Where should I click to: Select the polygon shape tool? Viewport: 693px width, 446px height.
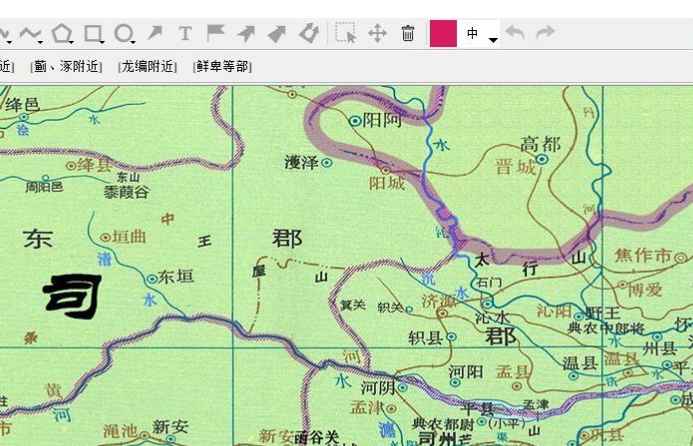(62, 33)
